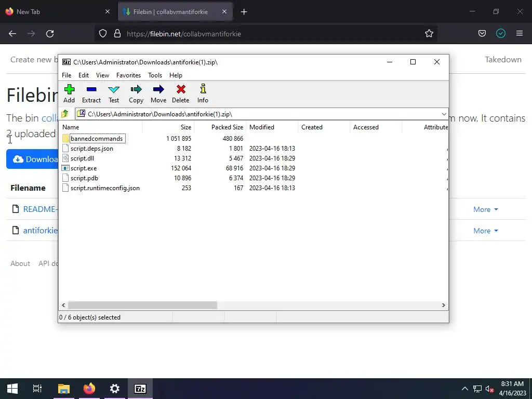Open the Help menu in 7-Zip
This screenshot has width=532, height=399.
coord(176,75)
